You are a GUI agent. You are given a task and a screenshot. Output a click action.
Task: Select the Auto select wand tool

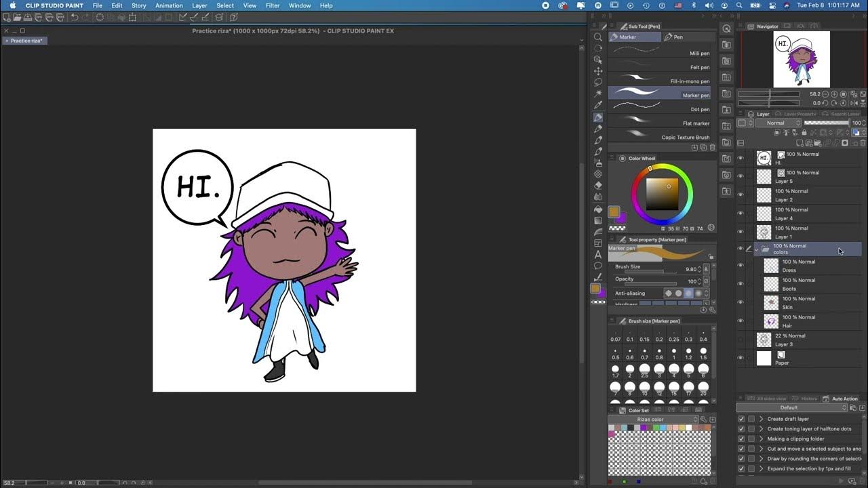(597, 94)
